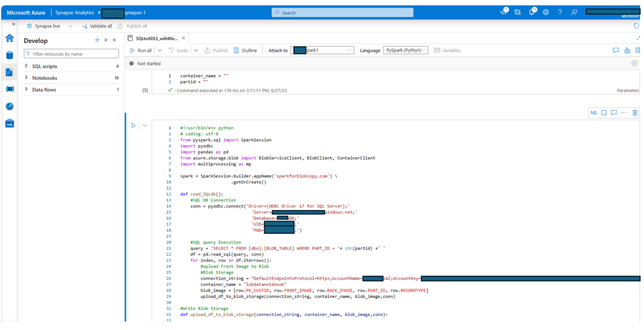Open the Home hub icon
This screenshot has height=330, width=644.
[10, 39]
